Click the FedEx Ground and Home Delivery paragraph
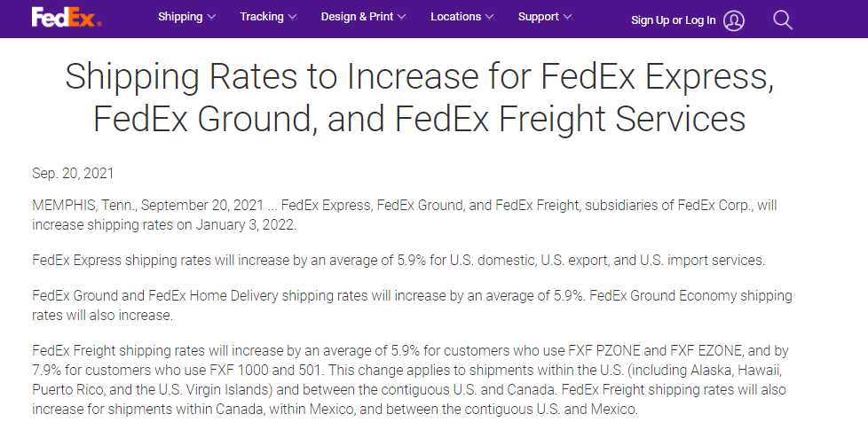 [412, 305]
